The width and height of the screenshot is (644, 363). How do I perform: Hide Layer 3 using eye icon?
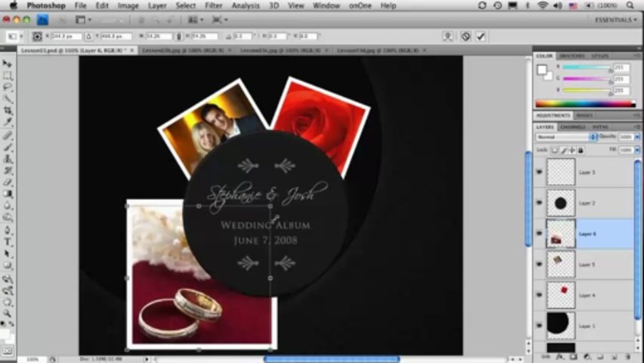[x=539, y=172]
